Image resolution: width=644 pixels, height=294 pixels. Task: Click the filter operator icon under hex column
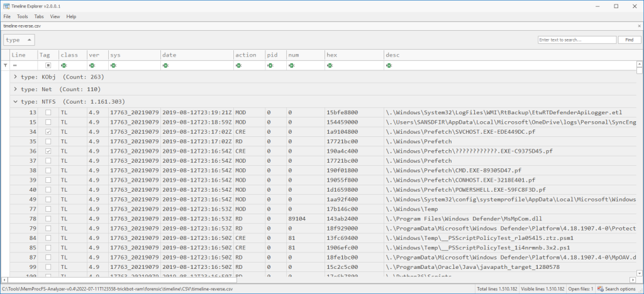coord(329,65)
